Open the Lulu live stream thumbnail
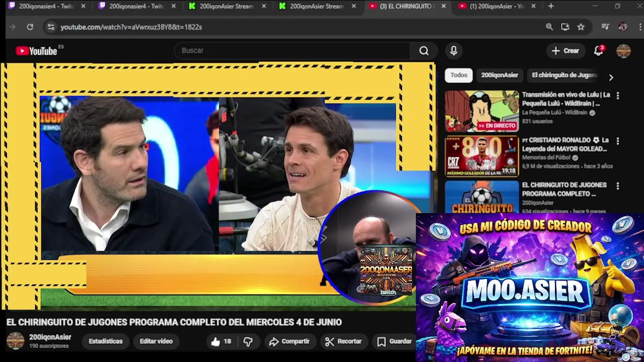 481,111
